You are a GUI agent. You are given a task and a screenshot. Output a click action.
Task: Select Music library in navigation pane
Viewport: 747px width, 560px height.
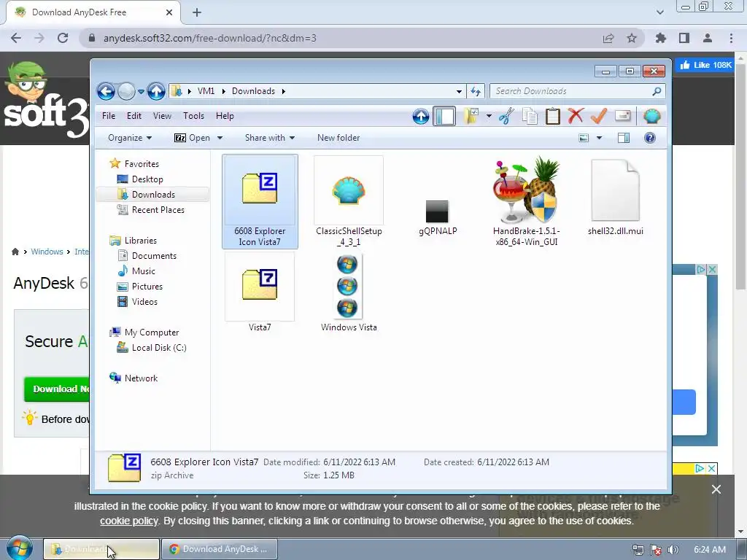143,271
